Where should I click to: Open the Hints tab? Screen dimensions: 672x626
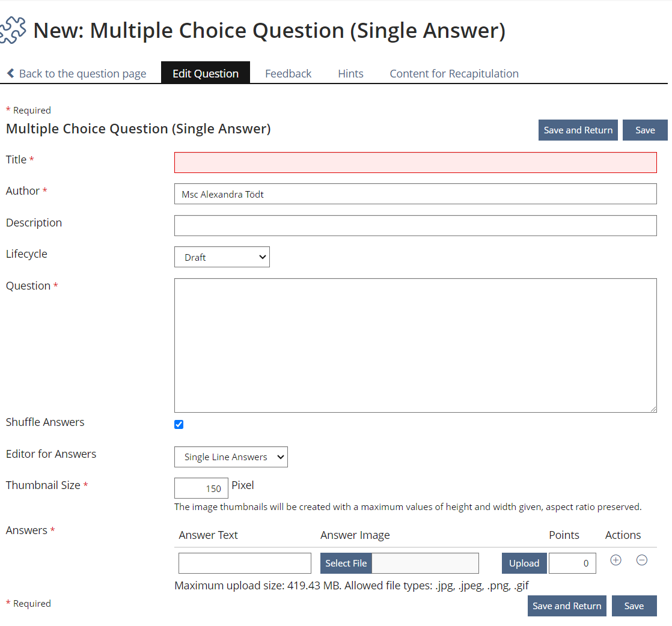click(x=350, y=73)
